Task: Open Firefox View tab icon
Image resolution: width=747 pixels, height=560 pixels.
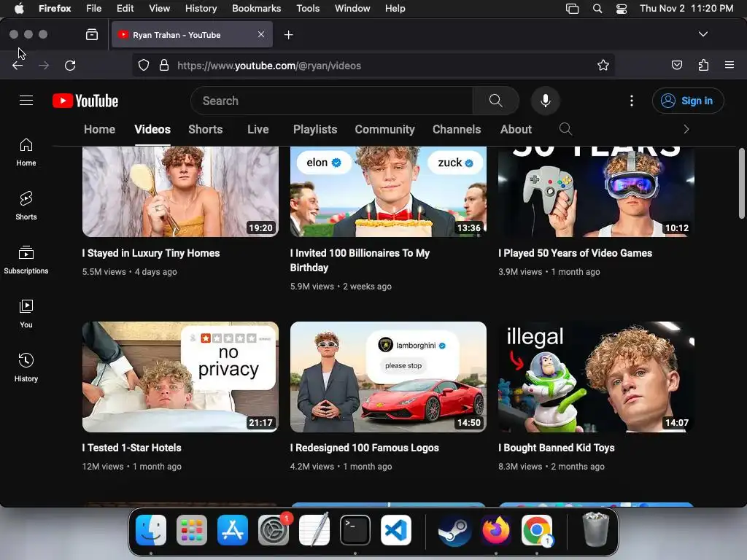Action: (92, 34)
